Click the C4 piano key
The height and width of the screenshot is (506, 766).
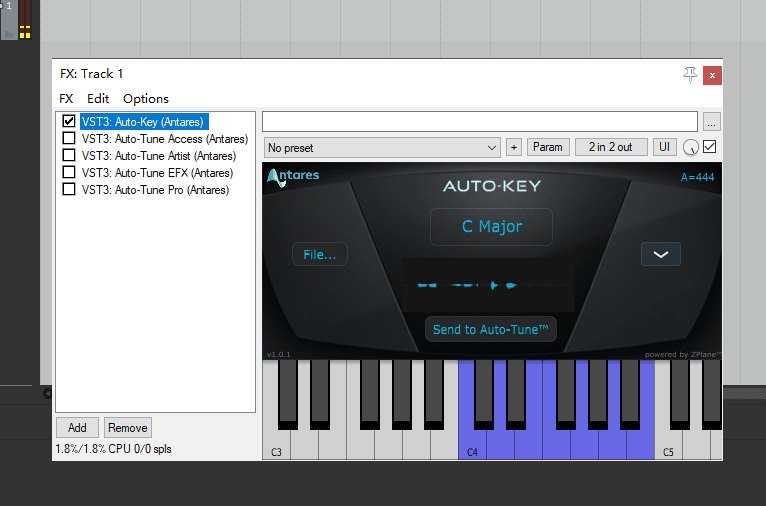point(472,442)
